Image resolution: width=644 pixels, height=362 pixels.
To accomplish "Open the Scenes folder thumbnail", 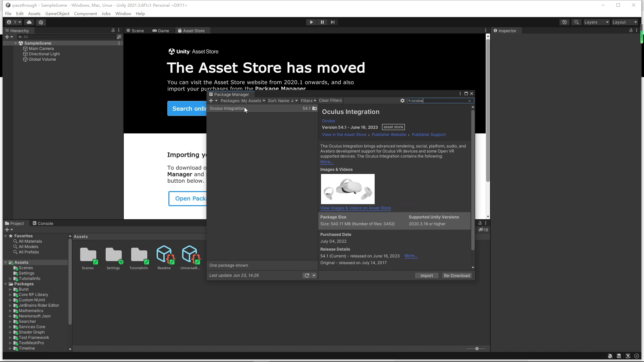I will (x=88, y=256).
